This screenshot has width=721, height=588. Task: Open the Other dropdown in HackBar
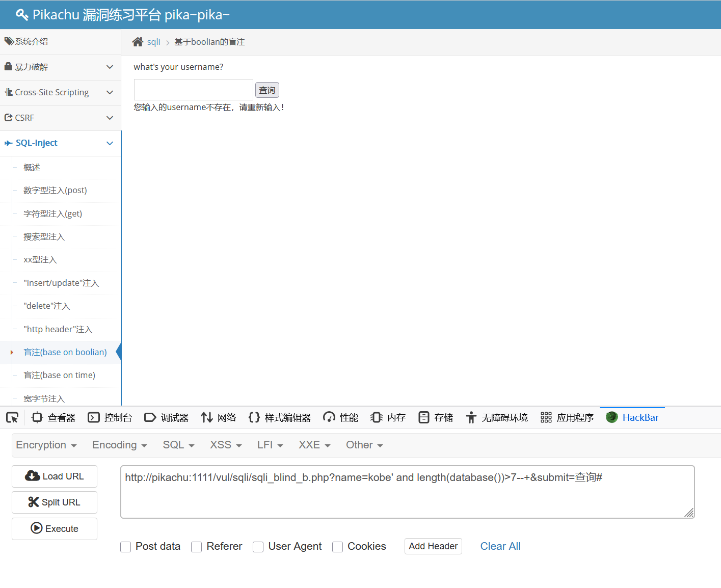pos(365,445)
